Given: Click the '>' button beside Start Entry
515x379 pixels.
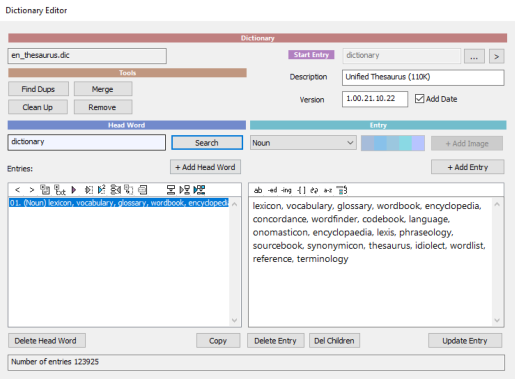Looking at the screenshot, I should 496,56.
